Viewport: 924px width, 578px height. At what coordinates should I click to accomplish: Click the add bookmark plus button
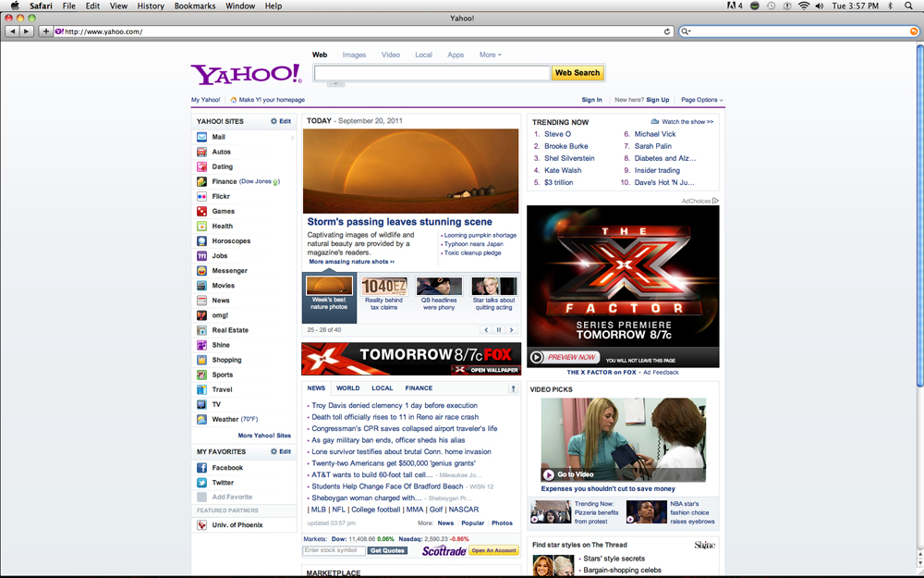(x=46, y=31)
